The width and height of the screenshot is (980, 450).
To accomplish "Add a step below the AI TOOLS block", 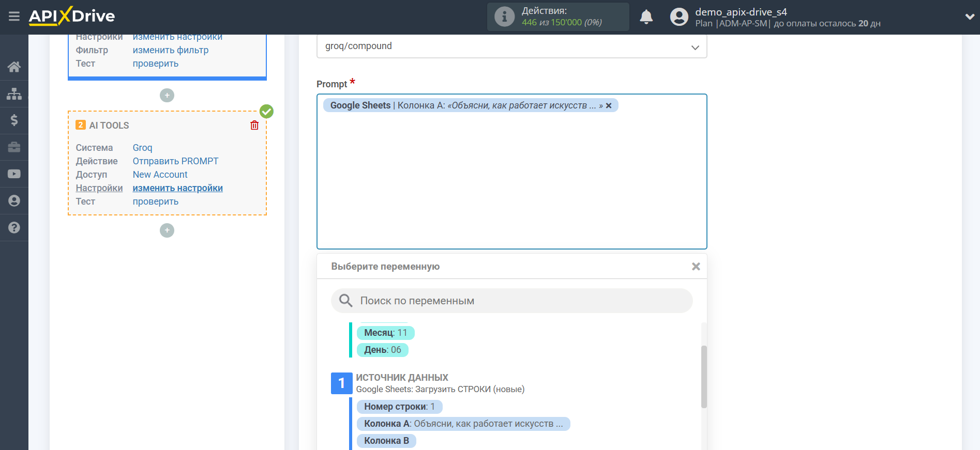I will (x=167, y=230).
